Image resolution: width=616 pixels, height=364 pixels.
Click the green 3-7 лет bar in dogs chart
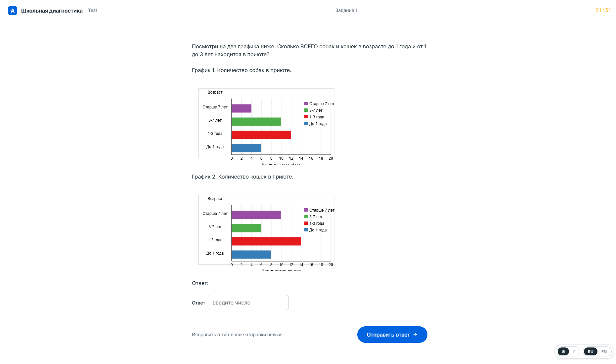pos(256,122)
